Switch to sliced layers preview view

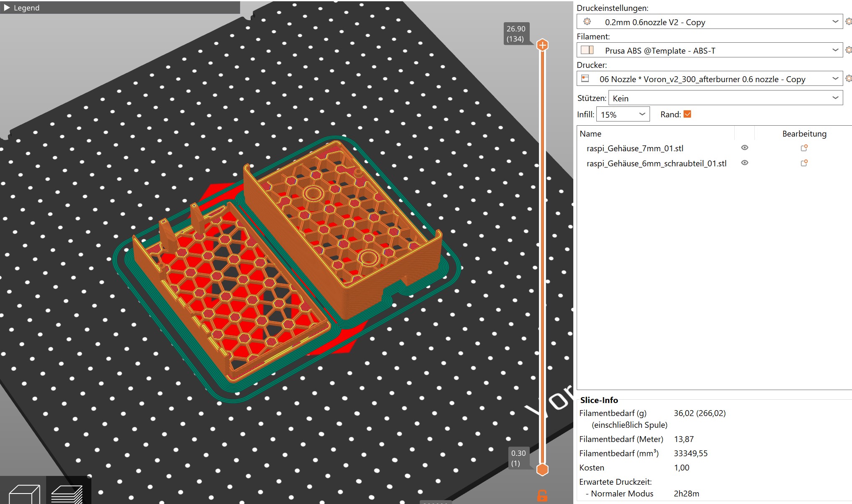pyautogui.click(x=67, y=493)
